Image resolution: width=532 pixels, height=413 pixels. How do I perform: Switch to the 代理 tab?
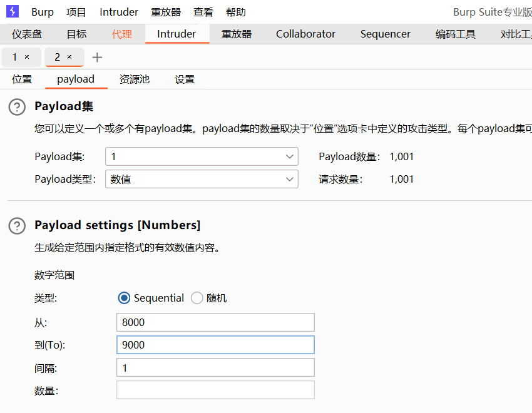pyautogui.click(x=122, y=34)
